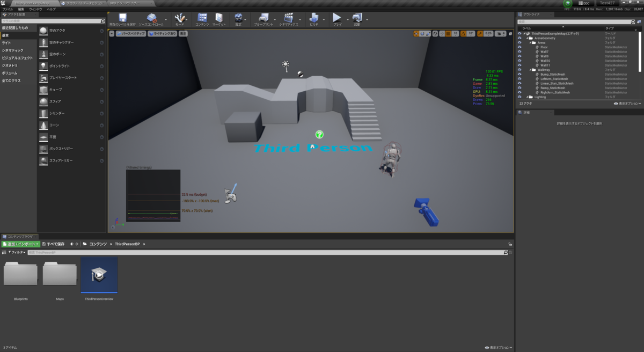Toggle visibility eye for ArenaGeometry folder
The height and width of the screenshot is (352, 644).
[x=519, y=38]
